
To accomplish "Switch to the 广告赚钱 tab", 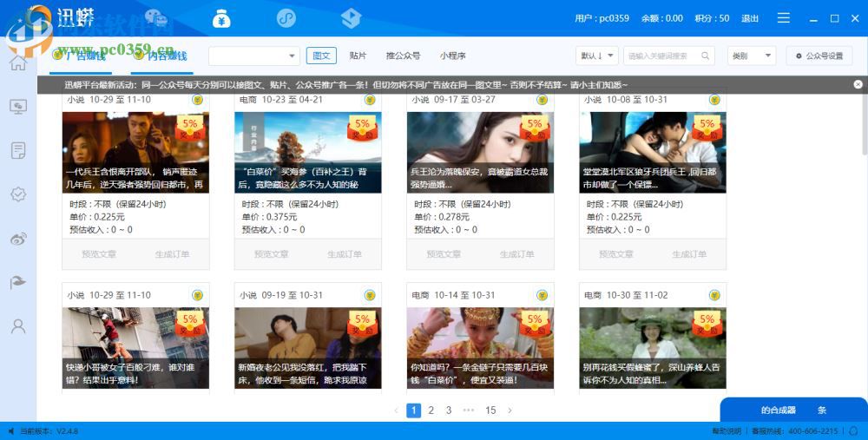I will (x=80, y=56).
